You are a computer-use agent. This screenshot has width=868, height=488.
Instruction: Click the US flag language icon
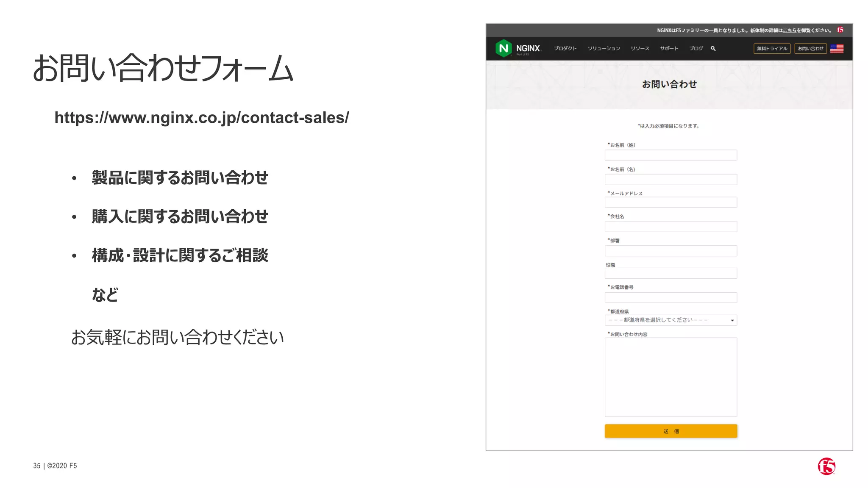[837, 49]
